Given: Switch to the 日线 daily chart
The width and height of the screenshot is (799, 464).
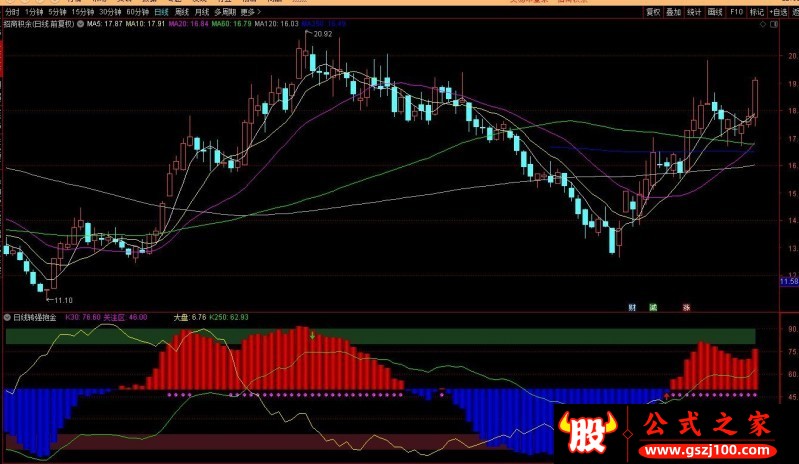Looking at the screenshot, I should pos(161,12).
